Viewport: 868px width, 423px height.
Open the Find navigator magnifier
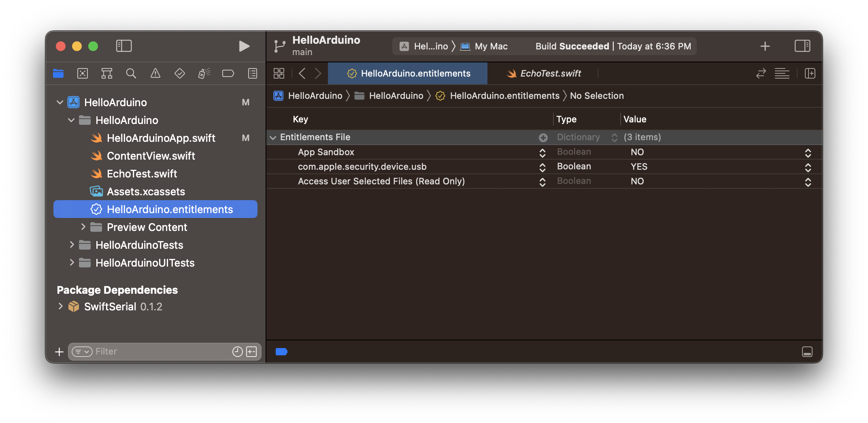pyautogui.click(x=131, y=73)
